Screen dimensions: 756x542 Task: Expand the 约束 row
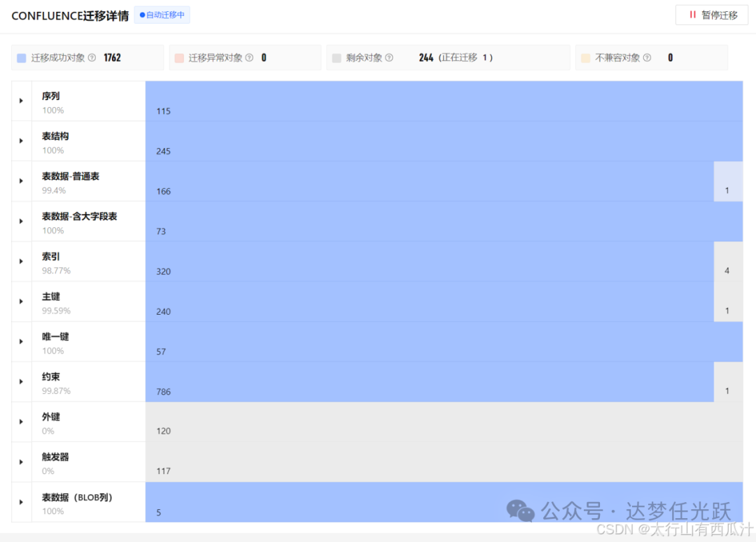(x=21, y=382)
